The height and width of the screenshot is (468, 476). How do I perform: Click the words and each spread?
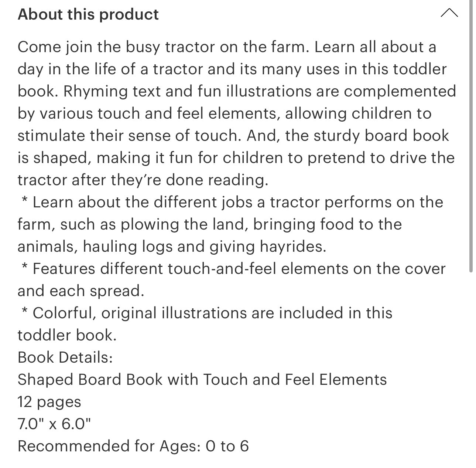point(81,291)
